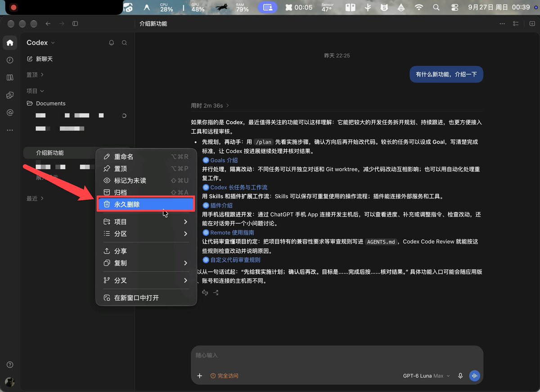Choose 分享 in context menu
The image size is (540, 392).
tap(146, 251)
